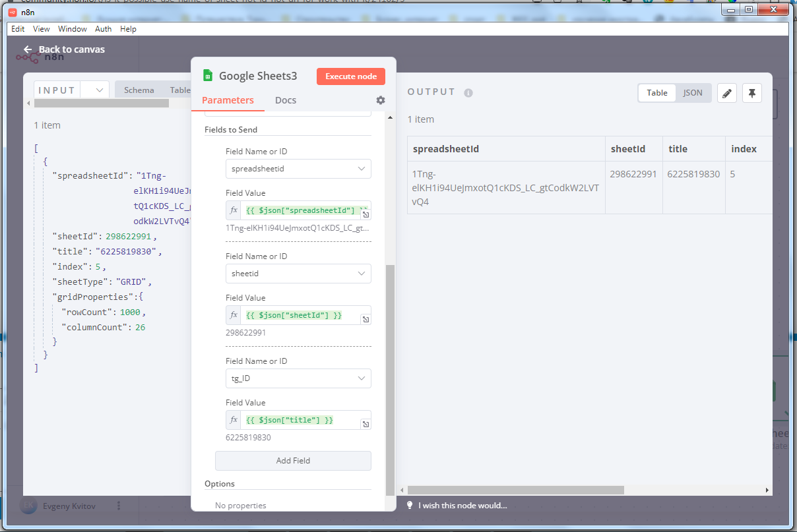This screenshot has width=797, height=532.
Task: Open the spreadsheetid field name dropdown
Action: [298, 169]
